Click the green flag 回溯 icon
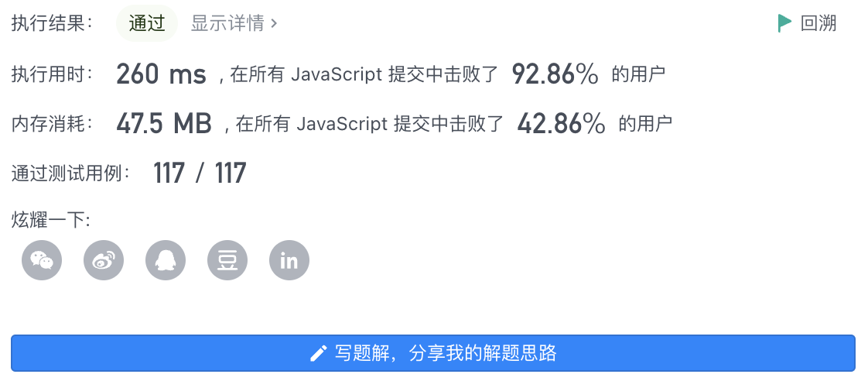 784,23
